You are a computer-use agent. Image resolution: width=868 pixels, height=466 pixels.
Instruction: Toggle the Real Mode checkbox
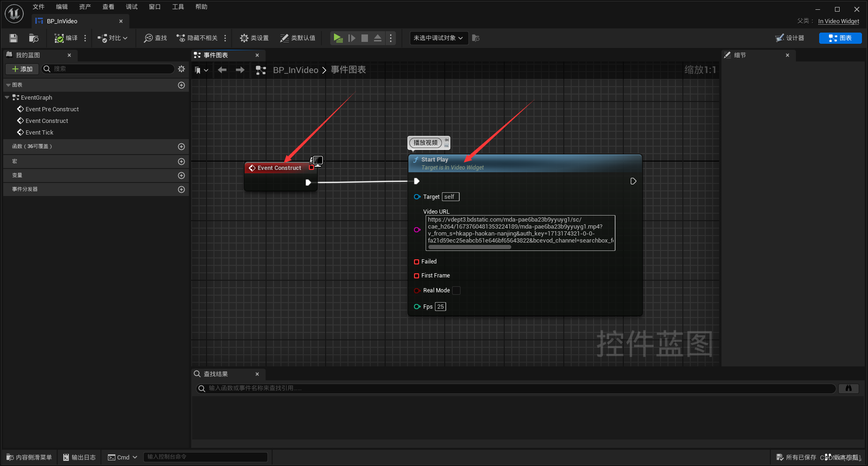[x=456, y=290]
